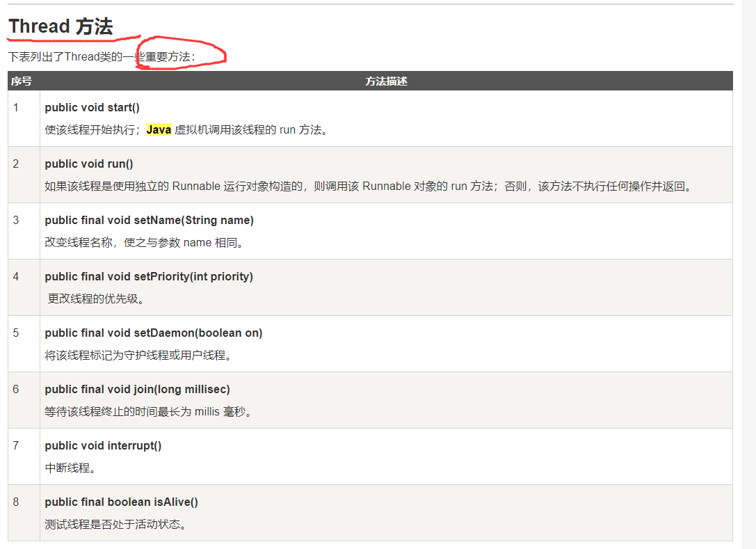Screen dimensions: 756x549
Task: Click the setDaemon(boolean on) method signature
Action: [153, 333]
